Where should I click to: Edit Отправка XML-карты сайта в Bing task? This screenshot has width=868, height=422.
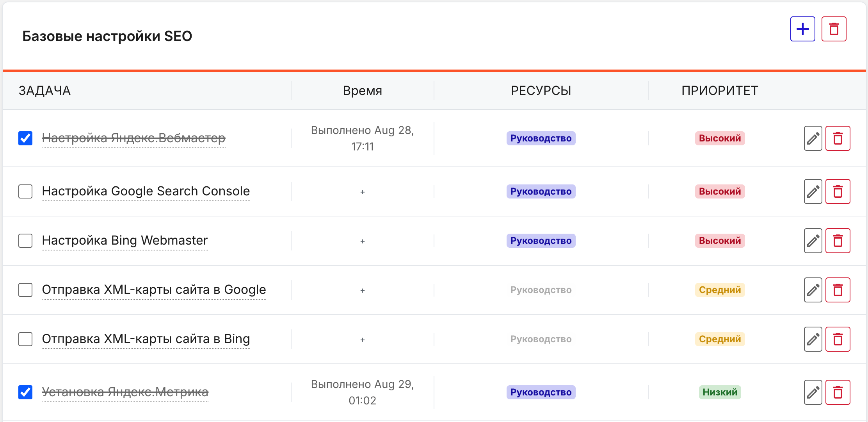click(x=813, y=339)
